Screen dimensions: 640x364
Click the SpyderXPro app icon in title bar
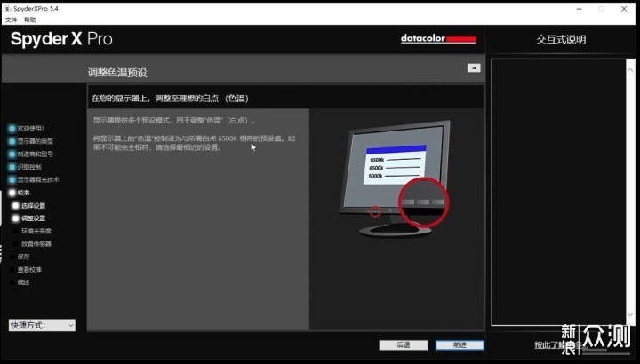7,9
